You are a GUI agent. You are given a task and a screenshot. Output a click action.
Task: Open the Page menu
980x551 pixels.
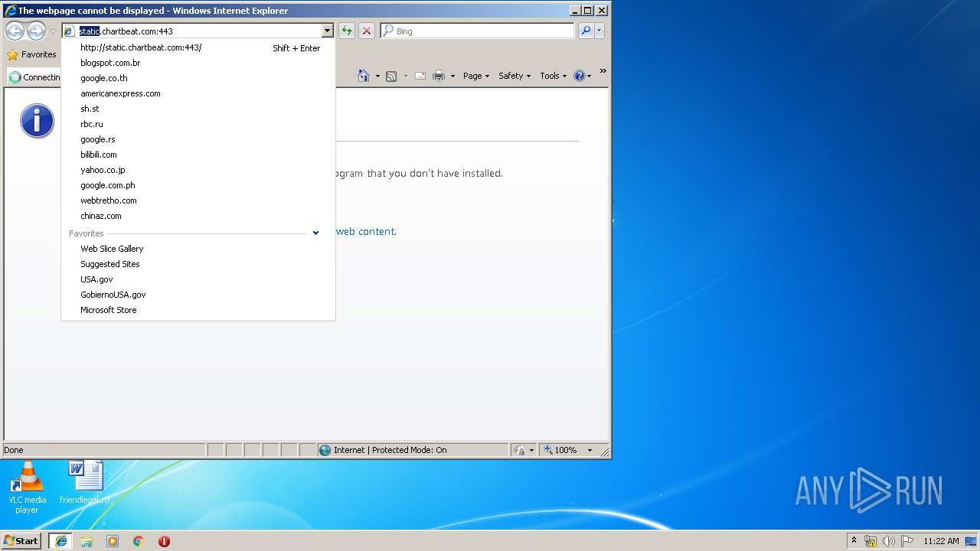tap(476, 76)
